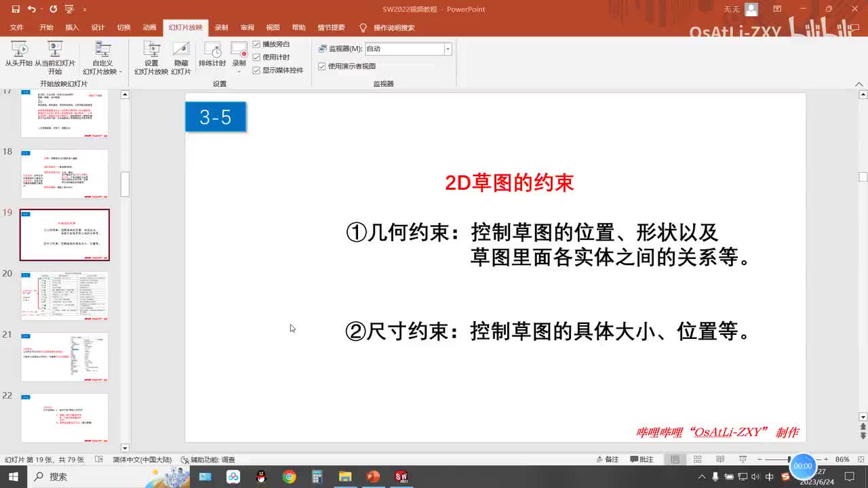Click the 86% zoom level
The image size is (868, 488).
tap(842, 460)
